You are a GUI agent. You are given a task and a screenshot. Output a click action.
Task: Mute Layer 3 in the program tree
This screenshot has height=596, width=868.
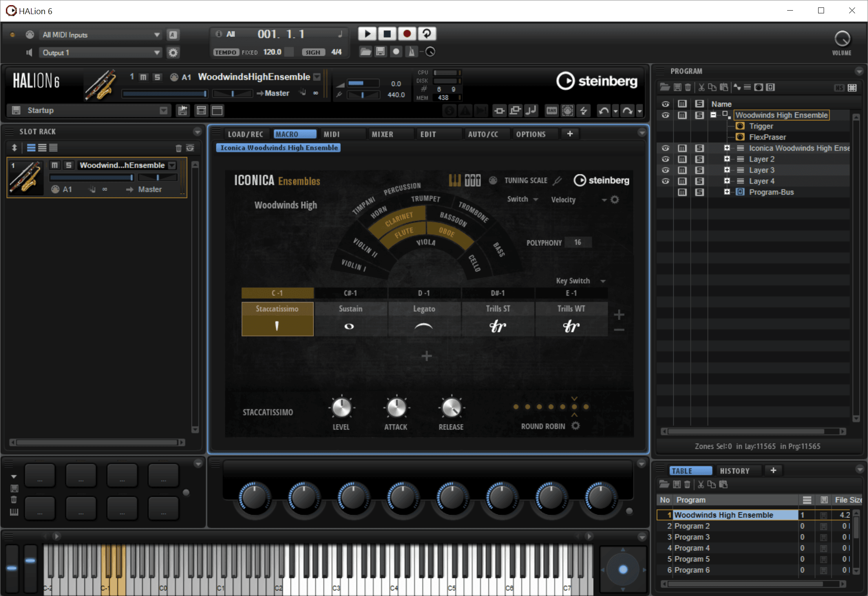[682, 170]
